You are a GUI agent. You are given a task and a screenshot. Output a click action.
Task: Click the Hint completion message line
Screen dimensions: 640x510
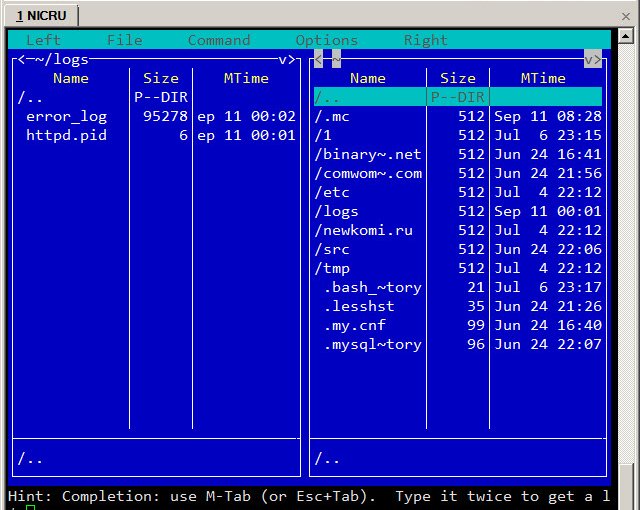(309, 496)
